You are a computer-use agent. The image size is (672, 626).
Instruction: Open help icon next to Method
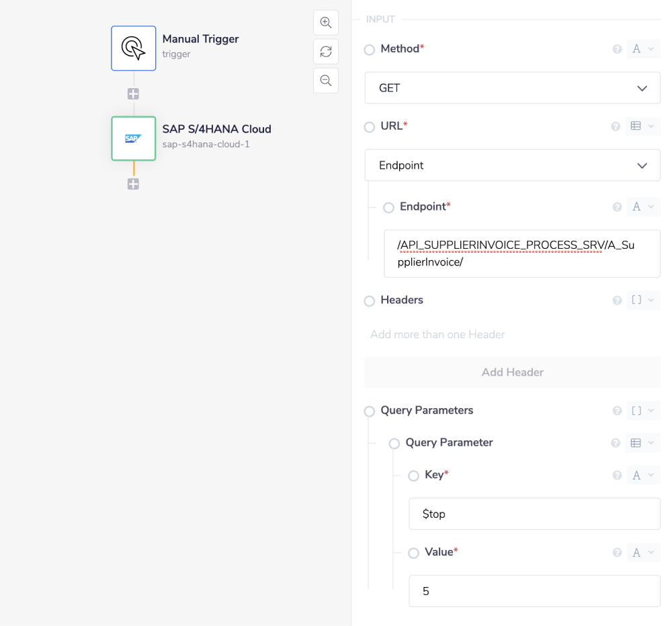pos(617,49)
